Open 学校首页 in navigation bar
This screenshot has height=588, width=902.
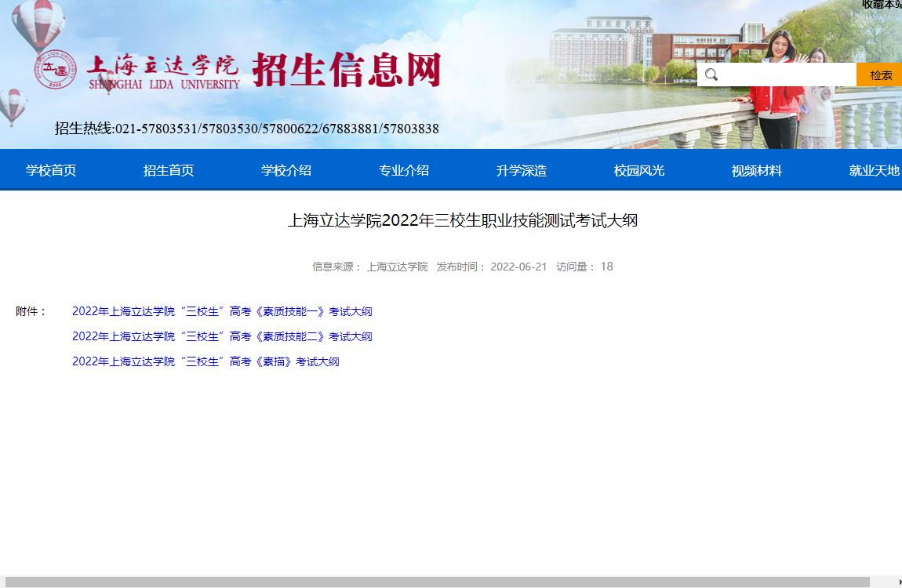coord(51,170)
